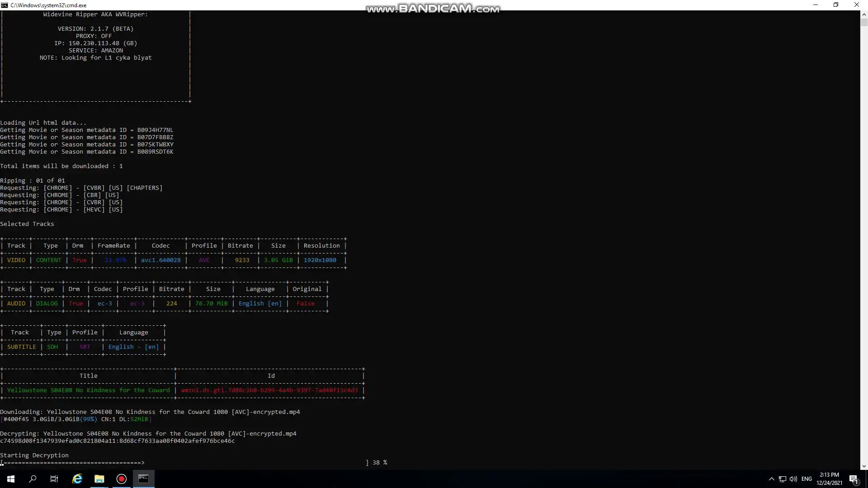Open Task View from the taskbar

click(54, 479)
